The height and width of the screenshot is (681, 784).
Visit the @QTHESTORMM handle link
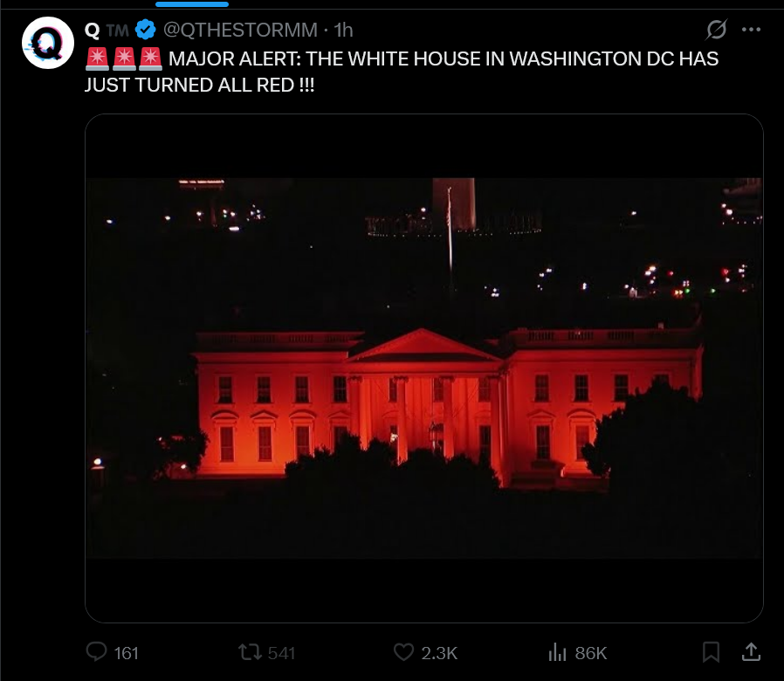(240, 30)
